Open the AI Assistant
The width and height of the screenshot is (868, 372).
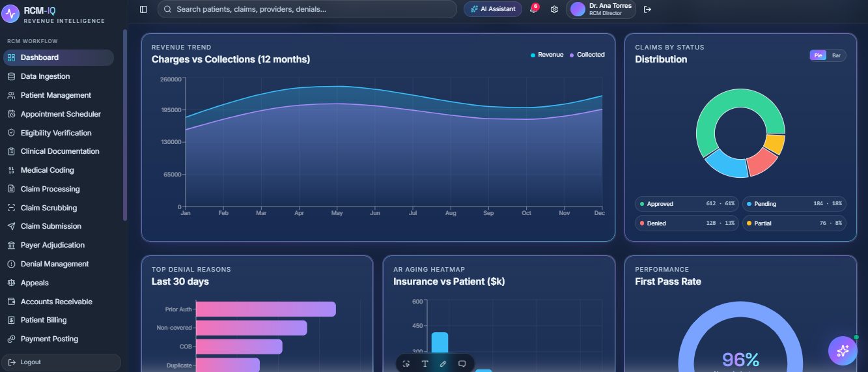(493, 9)
